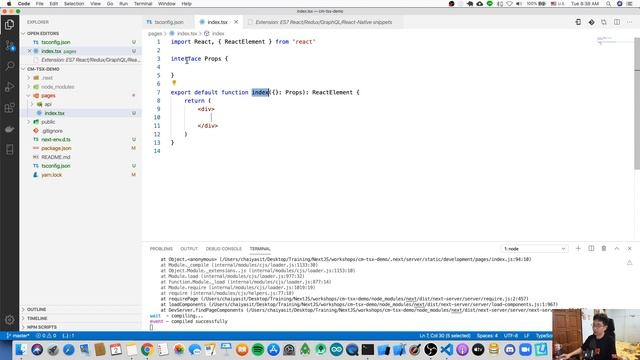Switch to the OUTPUT panel tab

coord(189,249)
